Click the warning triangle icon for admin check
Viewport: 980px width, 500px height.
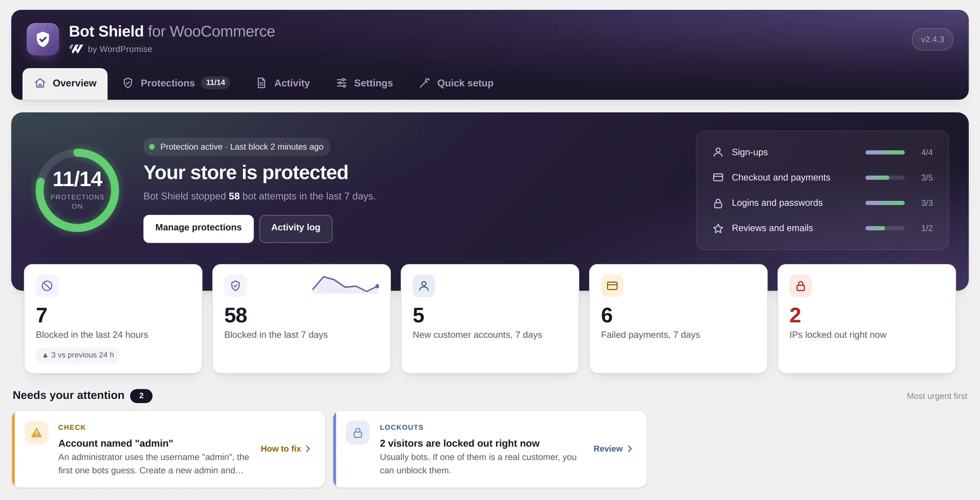(36, 433)
